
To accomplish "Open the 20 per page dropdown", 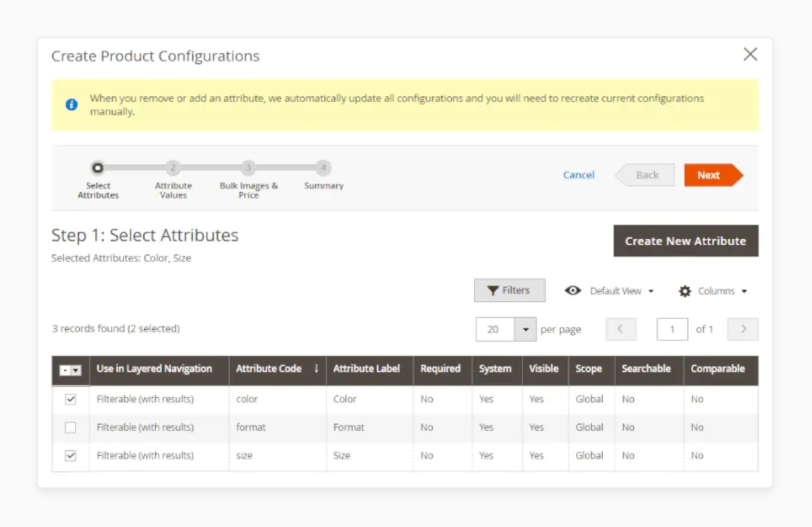I will coord(525,329).
